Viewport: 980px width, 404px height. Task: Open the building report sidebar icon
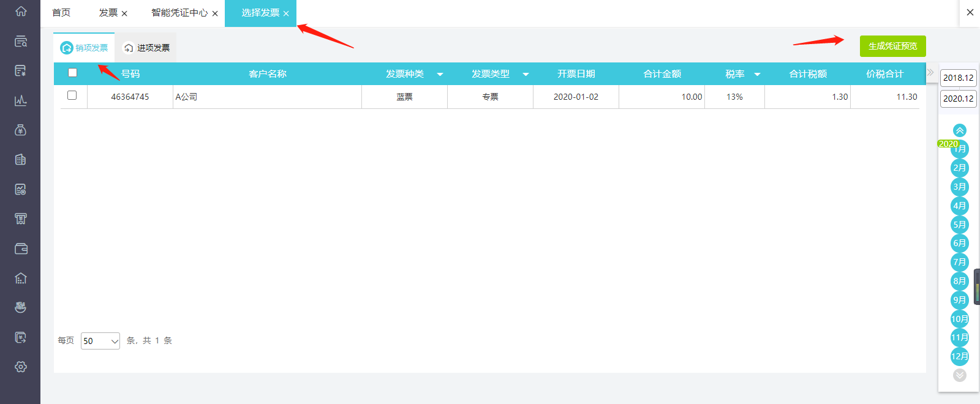(21, 160)
